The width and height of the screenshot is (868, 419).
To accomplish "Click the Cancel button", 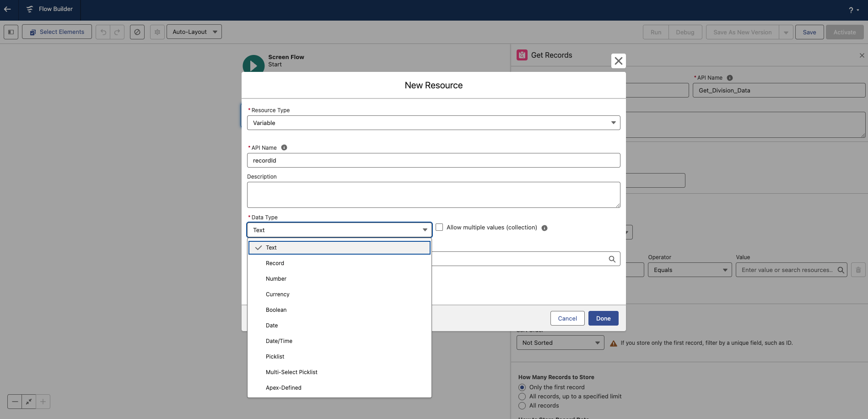I will (567, 319).
